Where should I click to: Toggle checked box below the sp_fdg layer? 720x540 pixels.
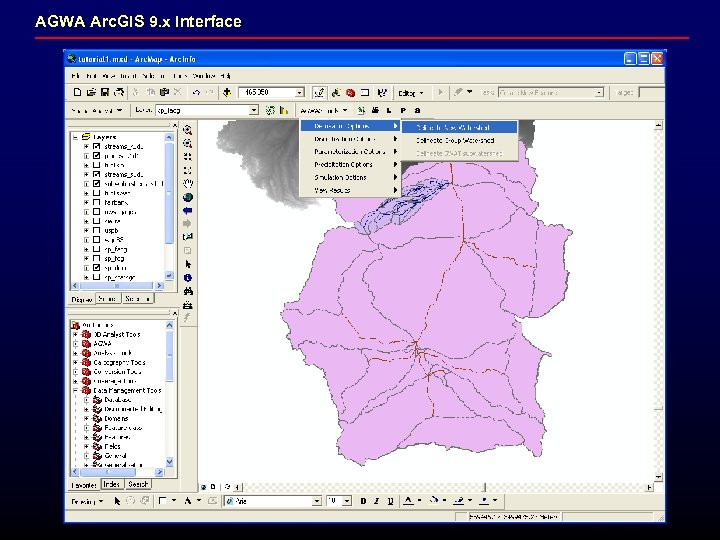pos(96,267)
